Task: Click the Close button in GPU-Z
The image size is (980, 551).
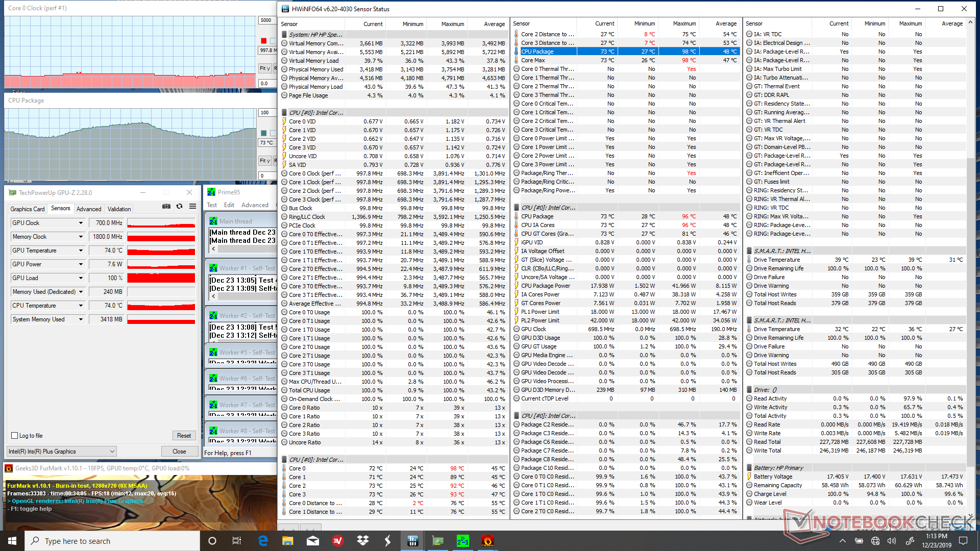Action: [x=179, y=452]
